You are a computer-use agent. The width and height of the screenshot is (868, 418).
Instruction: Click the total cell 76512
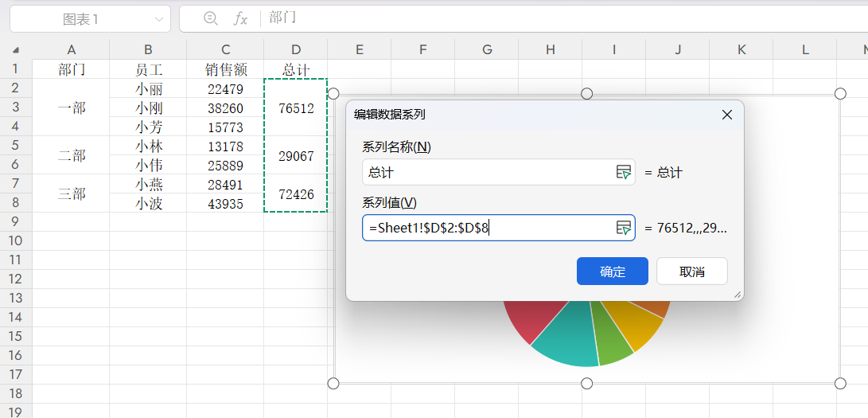coord(296,108)
